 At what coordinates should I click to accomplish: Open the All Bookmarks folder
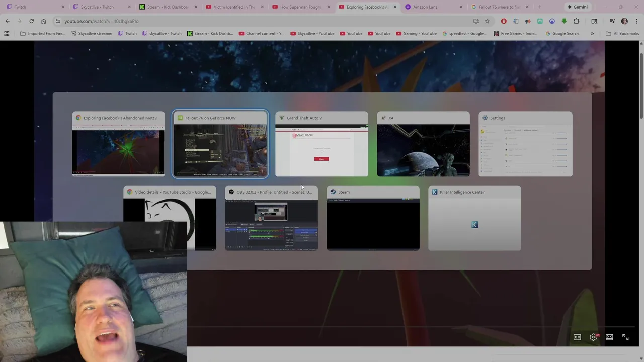click(x=622, y=34)
